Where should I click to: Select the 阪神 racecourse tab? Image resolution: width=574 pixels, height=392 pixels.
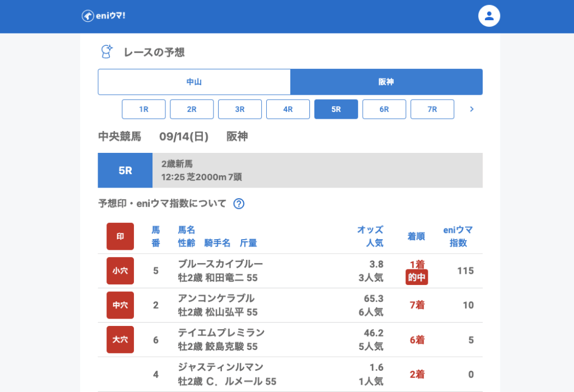click(386, 82)
